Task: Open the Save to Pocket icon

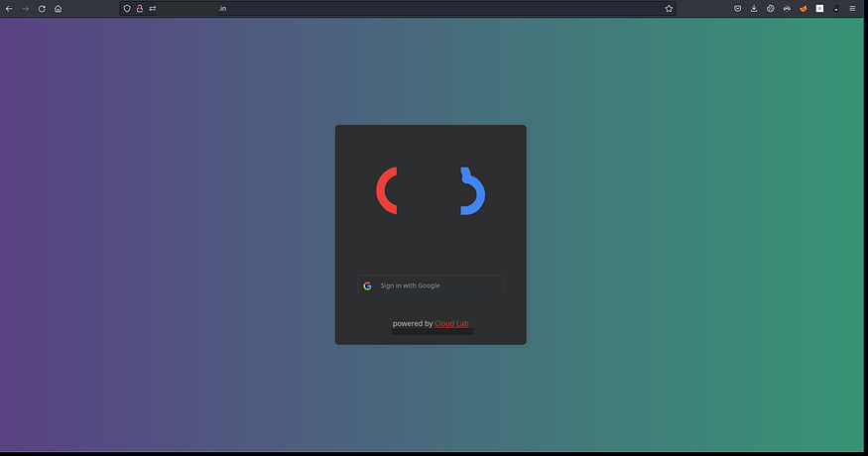Action: tap(737, 8)
